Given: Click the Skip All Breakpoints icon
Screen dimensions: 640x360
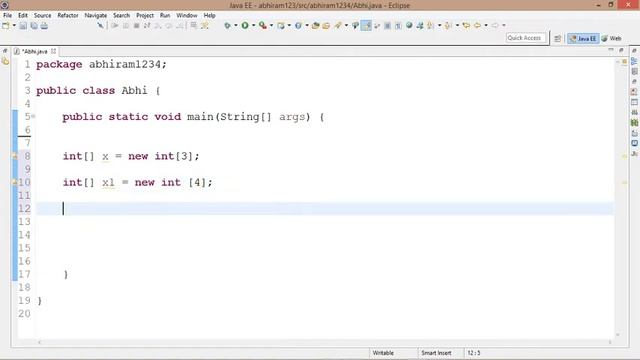Looking at the screenshot, I should (x=100, y=25).
